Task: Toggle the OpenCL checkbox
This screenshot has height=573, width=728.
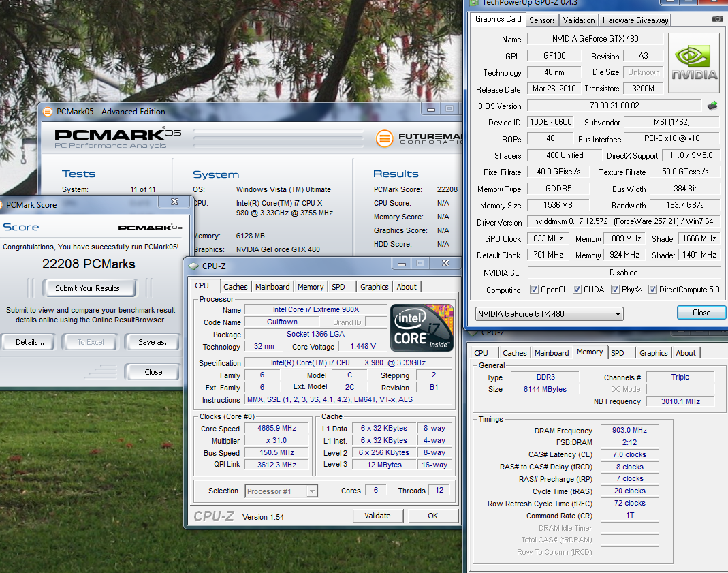Action: [534, 290]
